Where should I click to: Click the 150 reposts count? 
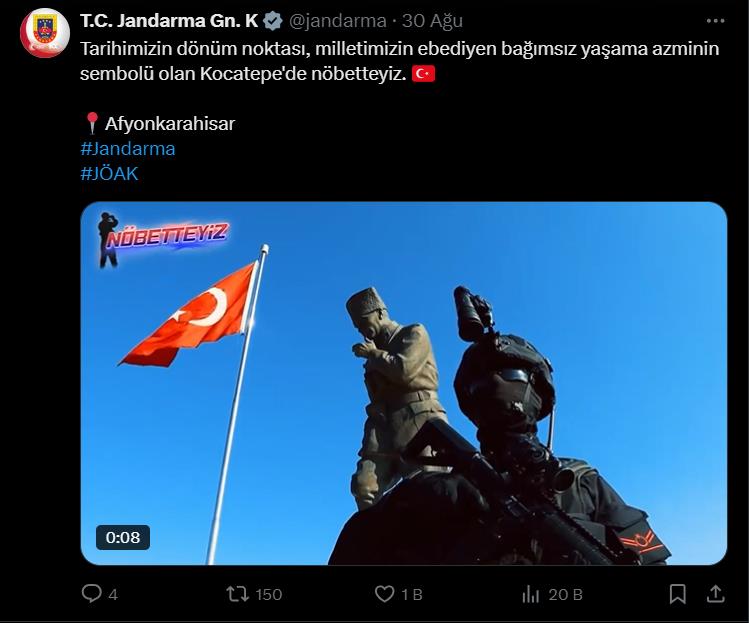click(268, 594)
